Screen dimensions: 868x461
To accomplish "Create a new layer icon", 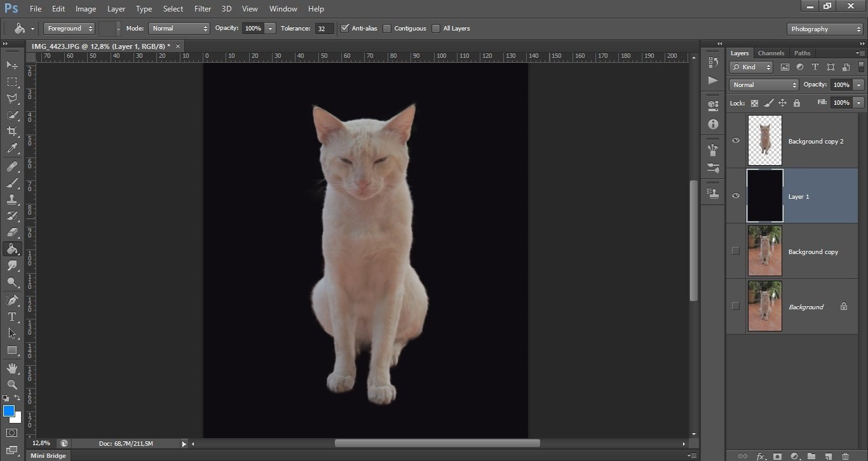I will tap(828, 456).
